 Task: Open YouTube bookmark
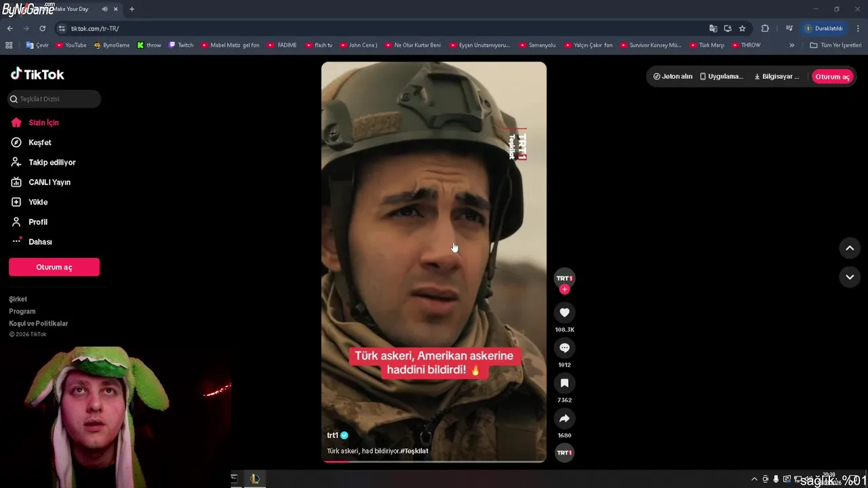pyautogui.click(x=71, y=45)
